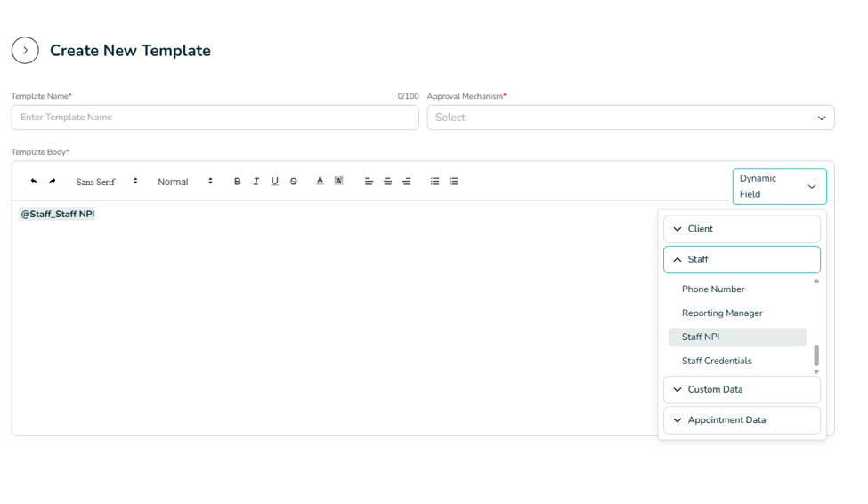Expand the Client section
Image resolution: width=868 pixels, height=504 pixels.
[742, 229]
